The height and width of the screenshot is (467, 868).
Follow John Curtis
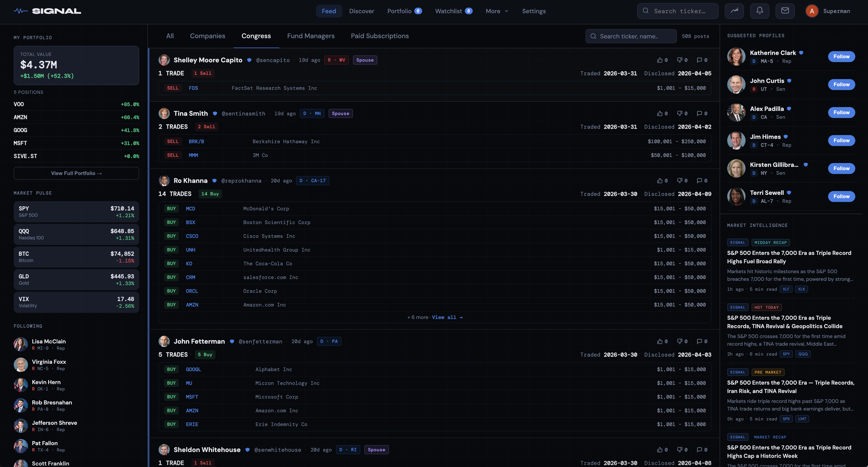pos(841,85)
